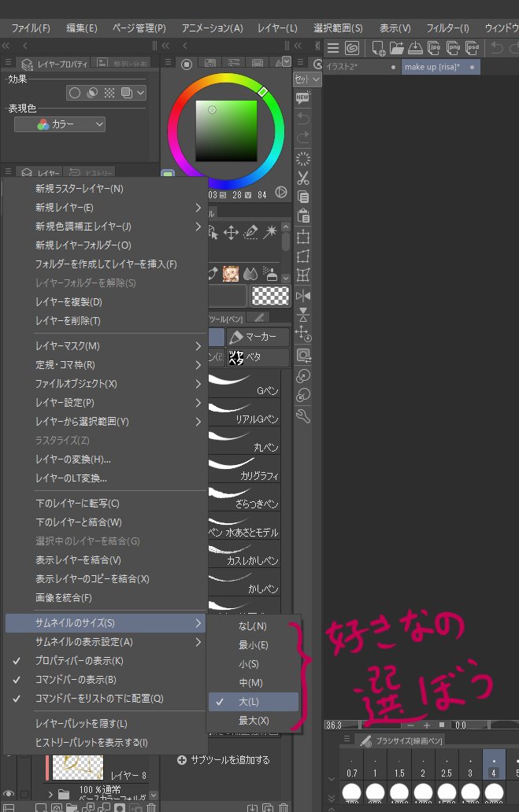Screen dimensions: 519x812
Task: Click the hue ring handle on color wheel
Action: [262, 91]
